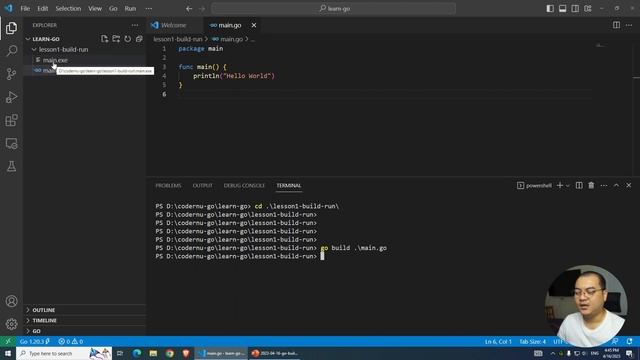Add a new terminal with plus
Image resolution: width=640 pixels, height=360 pixels.
pos(560,185)
